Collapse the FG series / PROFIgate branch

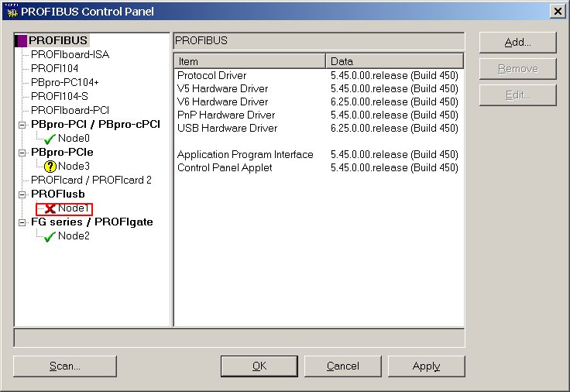[x=22, y=222]
